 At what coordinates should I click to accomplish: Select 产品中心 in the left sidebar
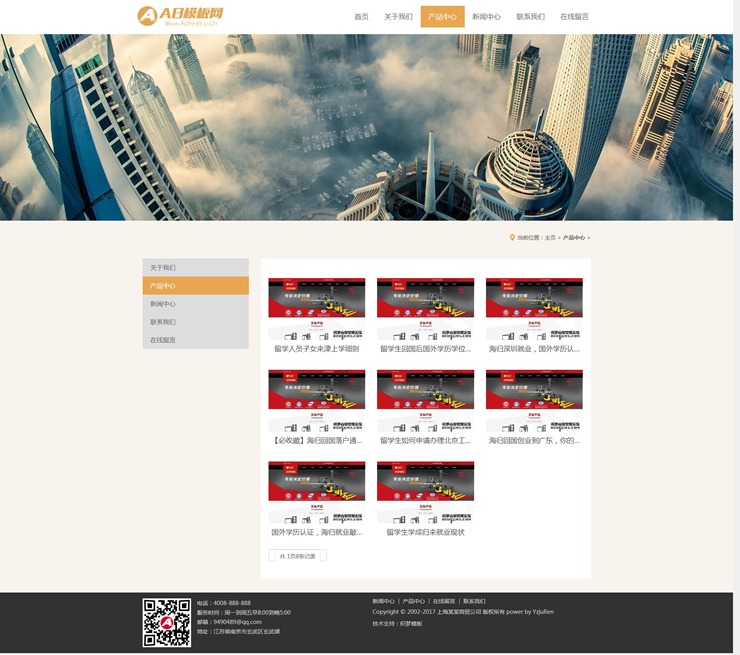click(195, 286)
